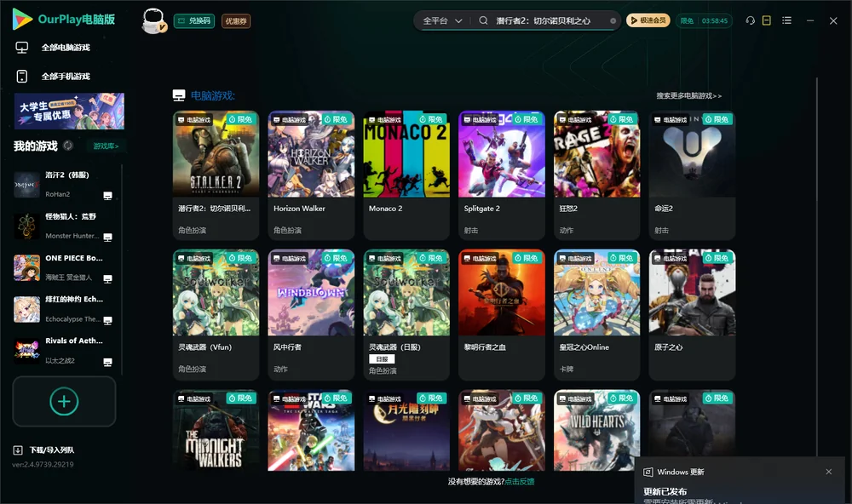This screenshot has width=852, height=504.
Task: Click the download queue arrow icon
Action: (18, 450)
